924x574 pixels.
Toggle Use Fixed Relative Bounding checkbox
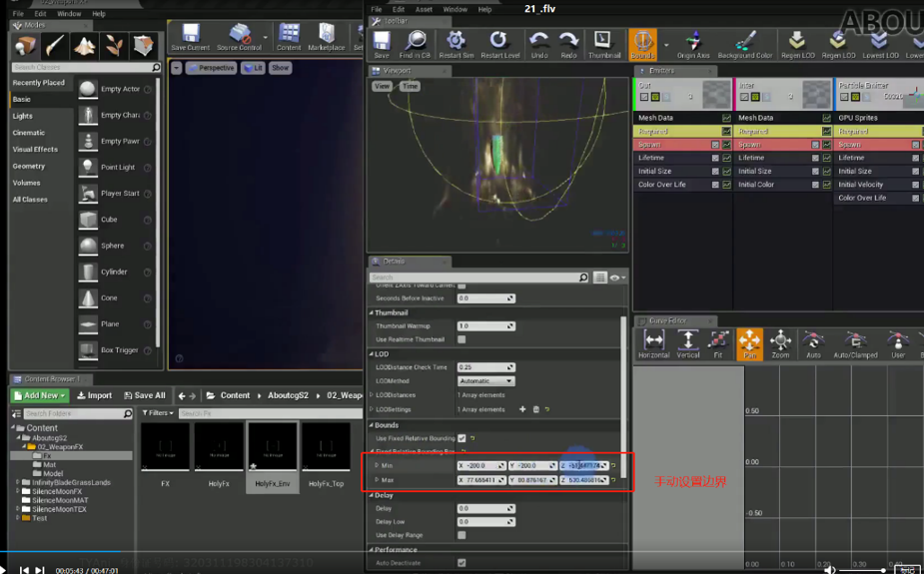(x=462, y=438)
